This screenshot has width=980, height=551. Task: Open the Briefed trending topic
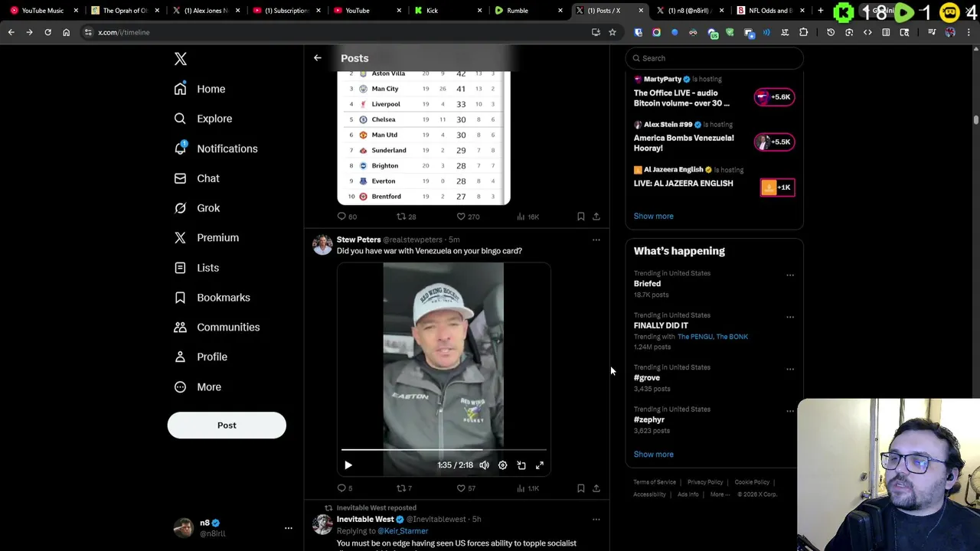pos(647,284)
